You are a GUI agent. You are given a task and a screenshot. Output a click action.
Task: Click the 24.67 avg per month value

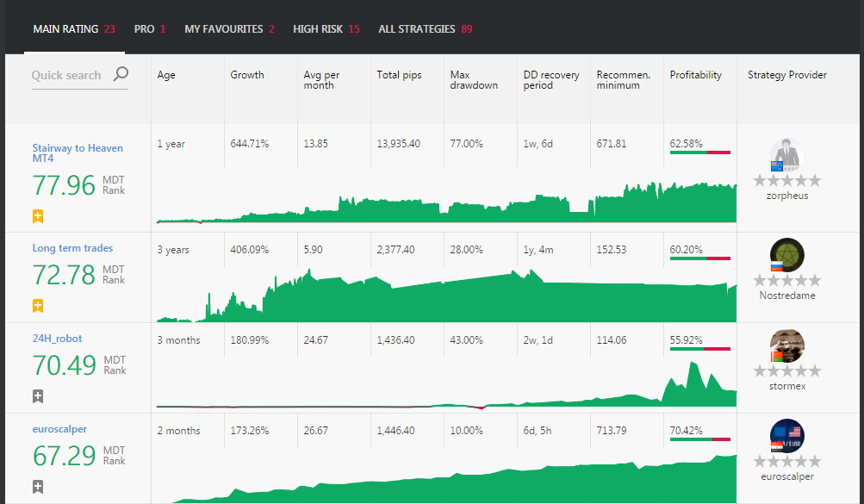tap(316, 339)
